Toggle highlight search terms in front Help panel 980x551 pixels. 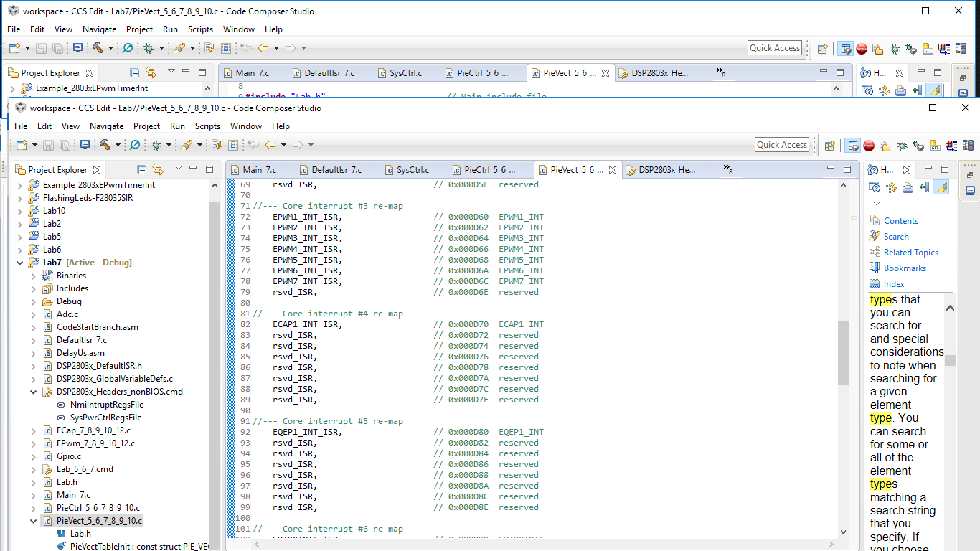[x=941, y=187]
